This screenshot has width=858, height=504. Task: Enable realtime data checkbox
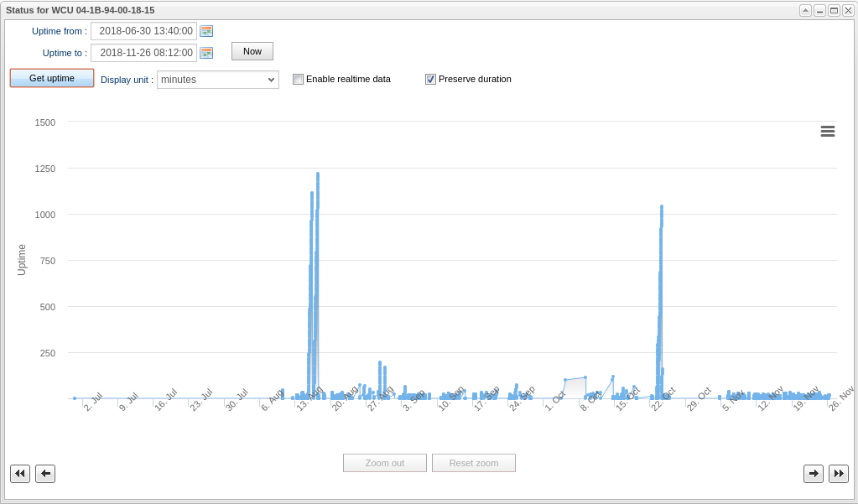298,80
